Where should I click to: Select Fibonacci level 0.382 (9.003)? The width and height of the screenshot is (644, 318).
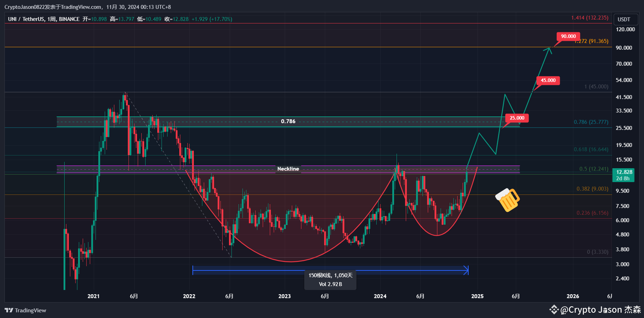(x=593, y=189)
